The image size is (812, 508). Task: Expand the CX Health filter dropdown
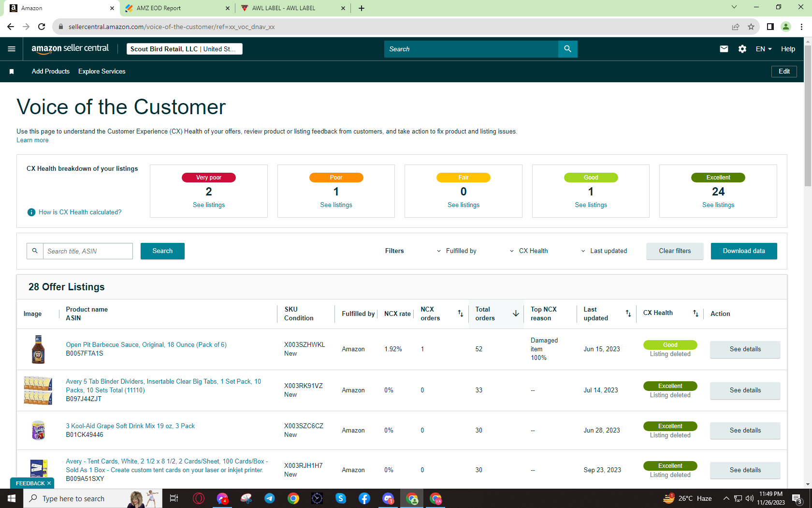pos(528,251)
